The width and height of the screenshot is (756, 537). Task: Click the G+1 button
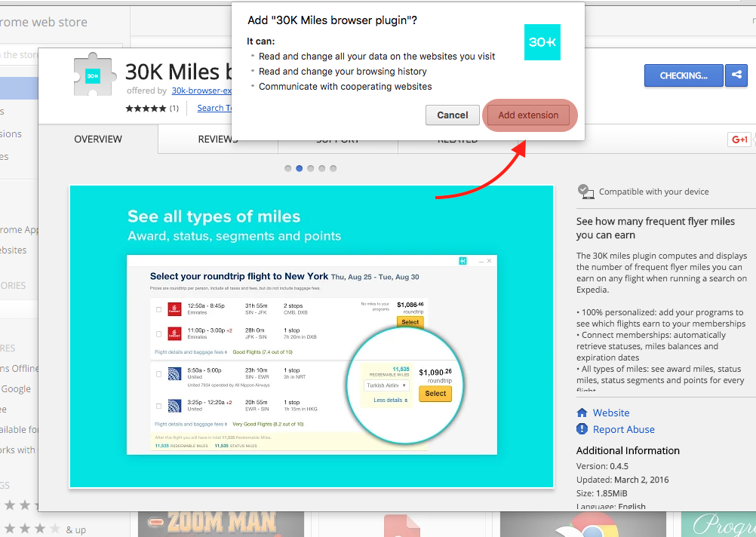(739, 140)
